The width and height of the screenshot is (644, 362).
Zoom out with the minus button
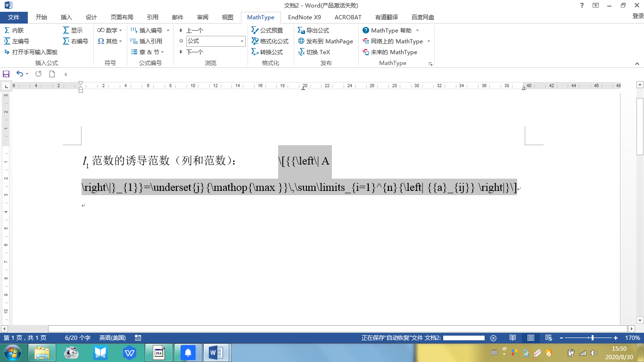561,338
